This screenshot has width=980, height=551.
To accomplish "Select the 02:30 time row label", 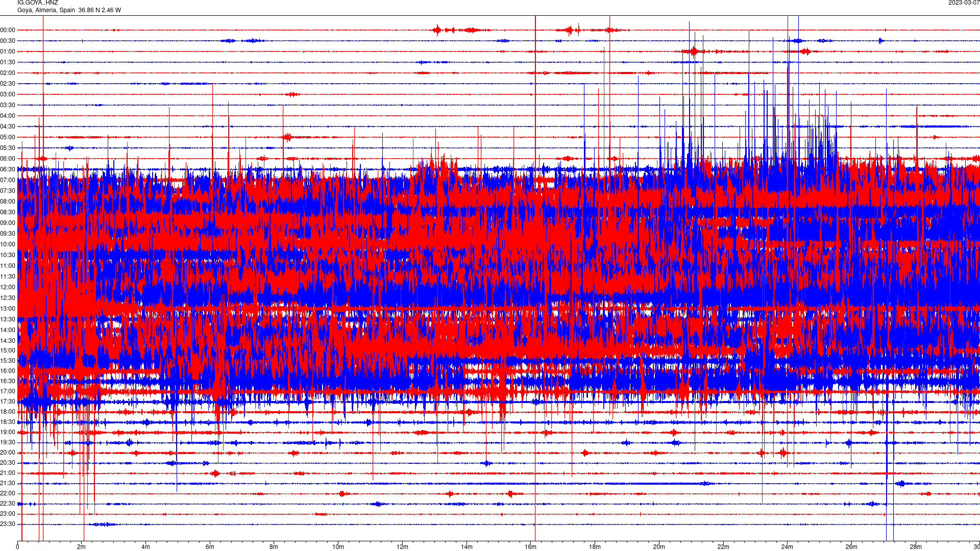I will 8,84.
